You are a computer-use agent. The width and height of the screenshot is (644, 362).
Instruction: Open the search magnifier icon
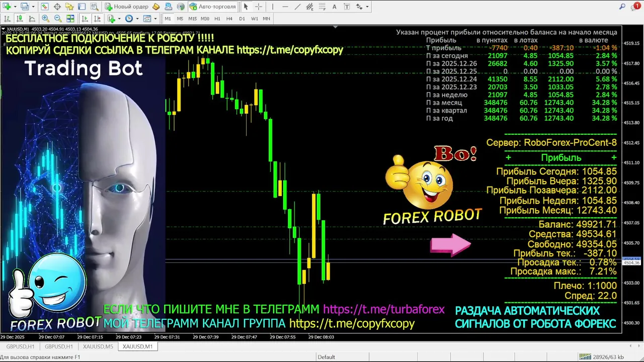[622, 7]
